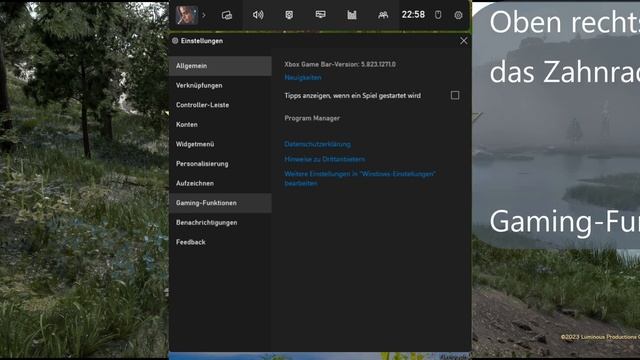The height and width of the screenshot is (360, 640).
Task: Enable 'Tipps anzeigen, wenn ein Spiel gestartet wird' checkbox
Action: point(455,96)
